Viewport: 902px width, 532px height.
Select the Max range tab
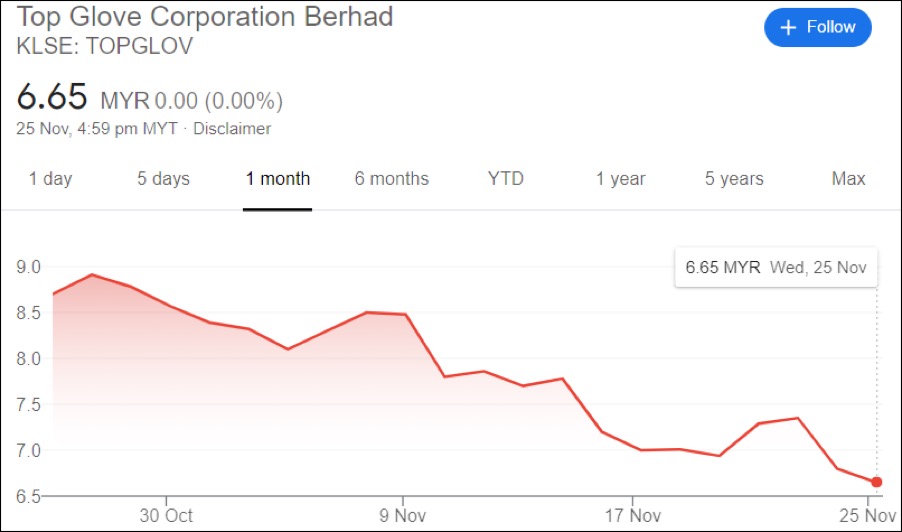[x=848, y=179]
